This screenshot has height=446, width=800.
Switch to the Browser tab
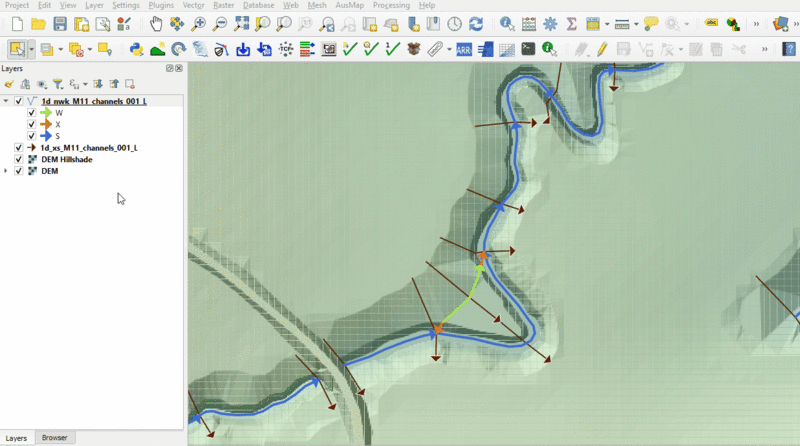(54, 438)
